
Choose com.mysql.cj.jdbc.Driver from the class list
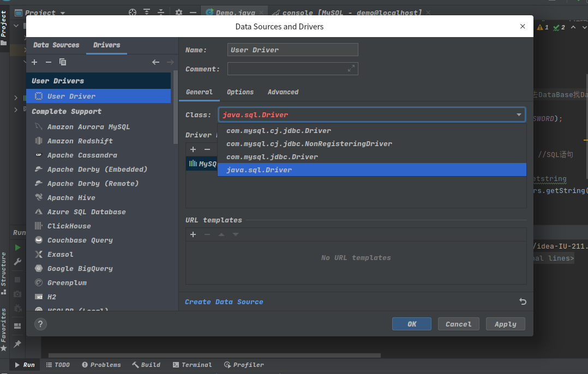click(x=279, y=131)
